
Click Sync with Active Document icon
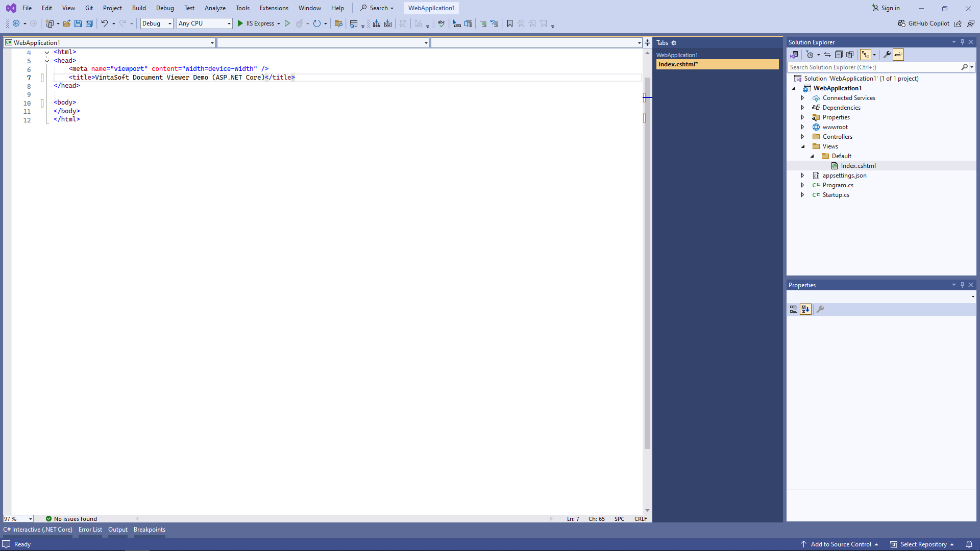(x=827, y=55)
